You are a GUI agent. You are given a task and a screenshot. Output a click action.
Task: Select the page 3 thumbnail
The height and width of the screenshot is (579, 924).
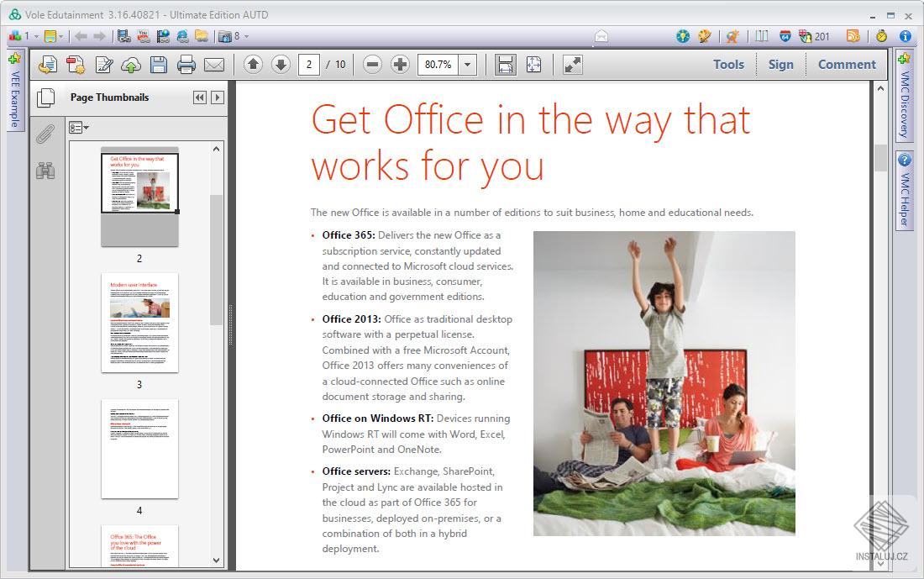click(139, 323)
